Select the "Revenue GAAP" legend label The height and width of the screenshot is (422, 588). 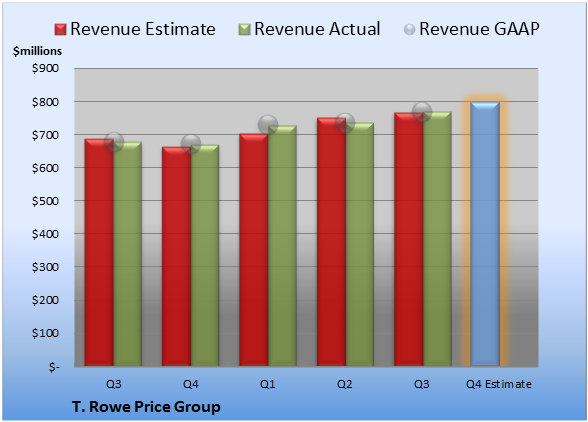[x=479, y=29]
